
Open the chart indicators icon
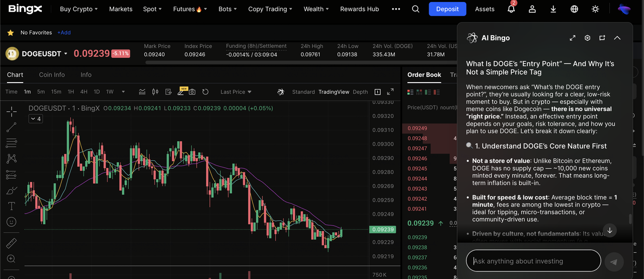pos(142,92)
